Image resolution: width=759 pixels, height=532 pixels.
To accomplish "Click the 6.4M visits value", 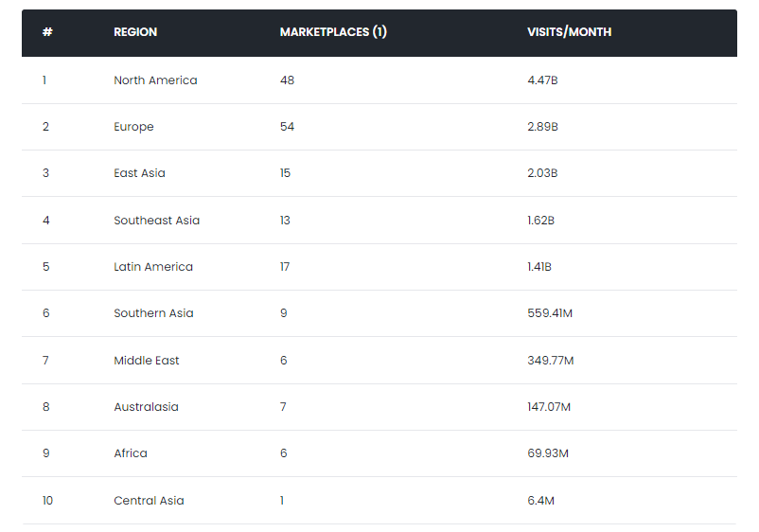I will tap(540, 501).
